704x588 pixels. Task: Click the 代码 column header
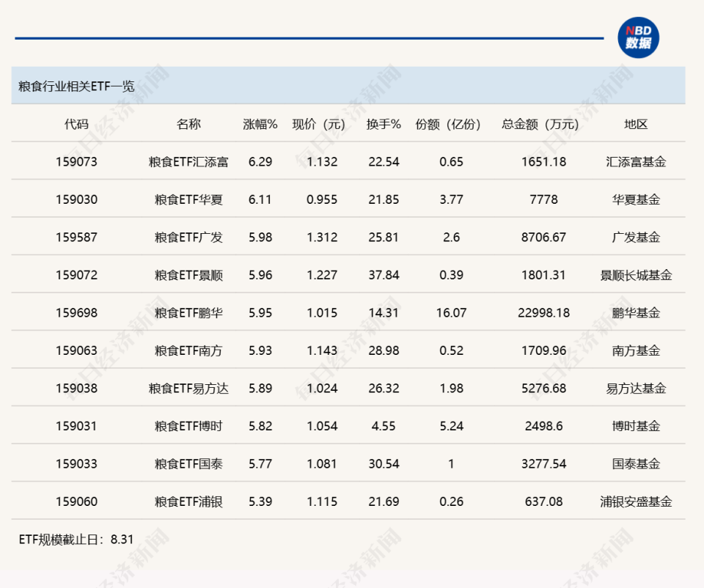pyautogui.click(x=76, y=124)
